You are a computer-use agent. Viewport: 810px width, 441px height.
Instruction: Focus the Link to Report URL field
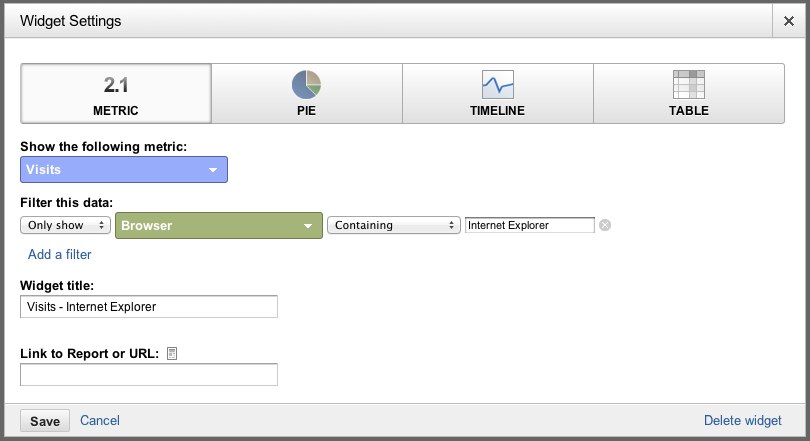[x=149, y=374]
